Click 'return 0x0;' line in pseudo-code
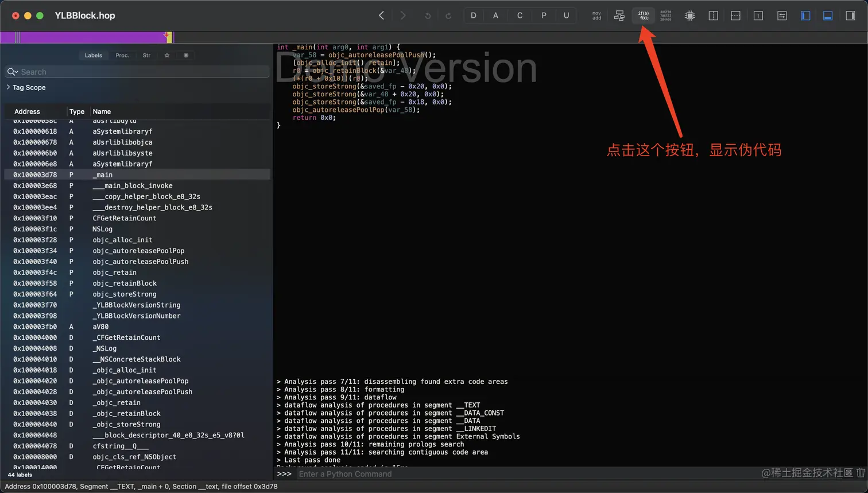This screenshot has height=493, width=868. pos(314,118)
